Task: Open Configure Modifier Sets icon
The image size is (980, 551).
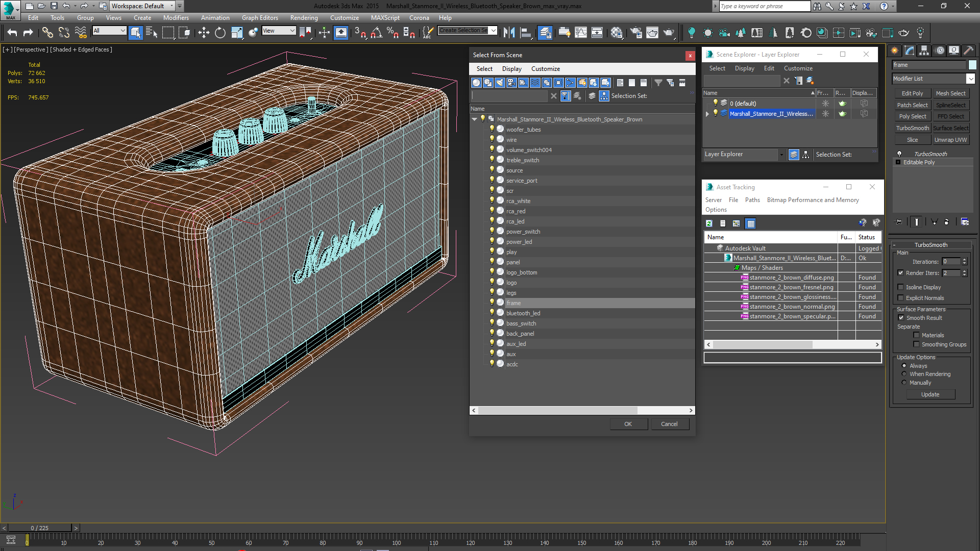Action: pyautogui.click(x=965, y=222)
